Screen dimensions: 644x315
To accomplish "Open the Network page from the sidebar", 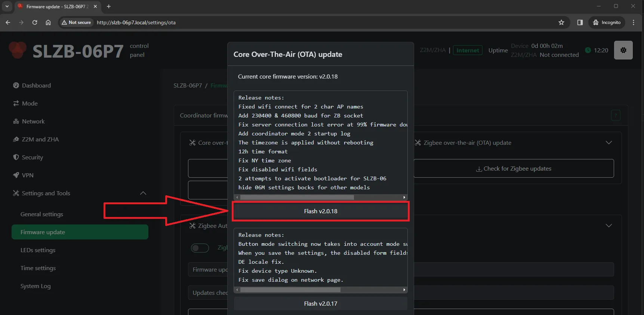I will [33, 121].
